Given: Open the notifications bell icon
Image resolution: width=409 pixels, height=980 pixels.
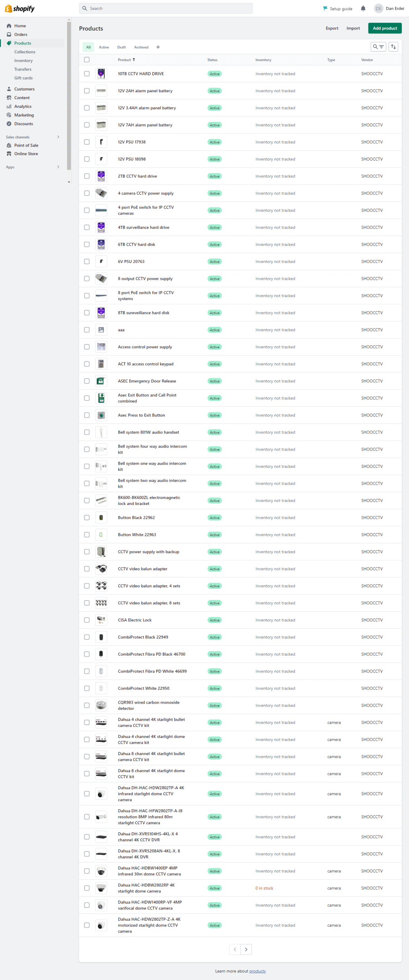Looking at the screenshot, I should click(363, 8).
